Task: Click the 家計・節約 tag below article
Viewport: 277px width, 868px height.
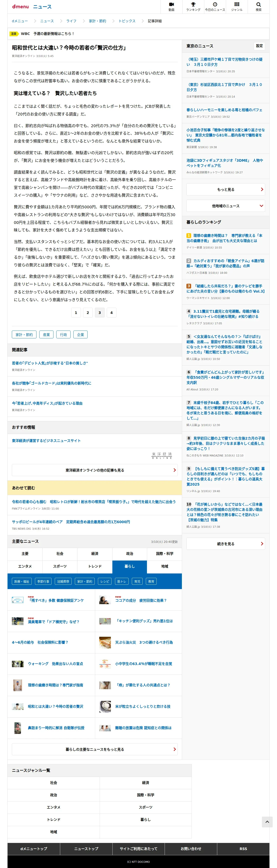Action: (x=24, y=335)
